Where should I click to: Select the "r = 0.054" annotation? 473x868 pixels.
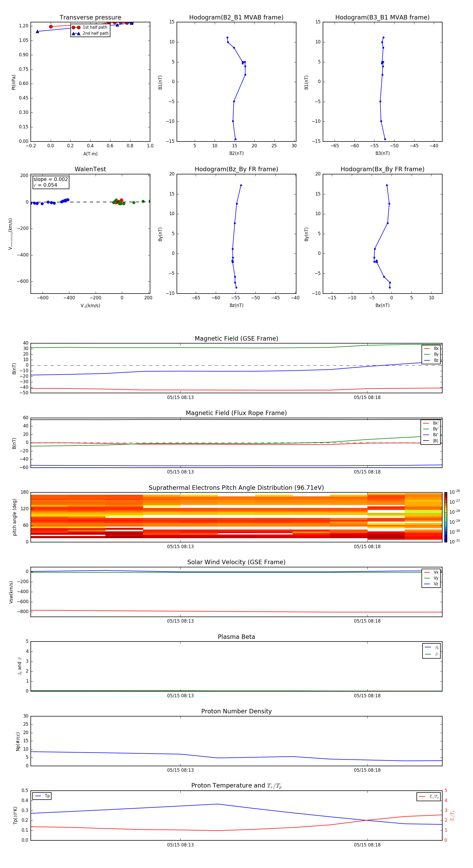click(x=46, y=185)
